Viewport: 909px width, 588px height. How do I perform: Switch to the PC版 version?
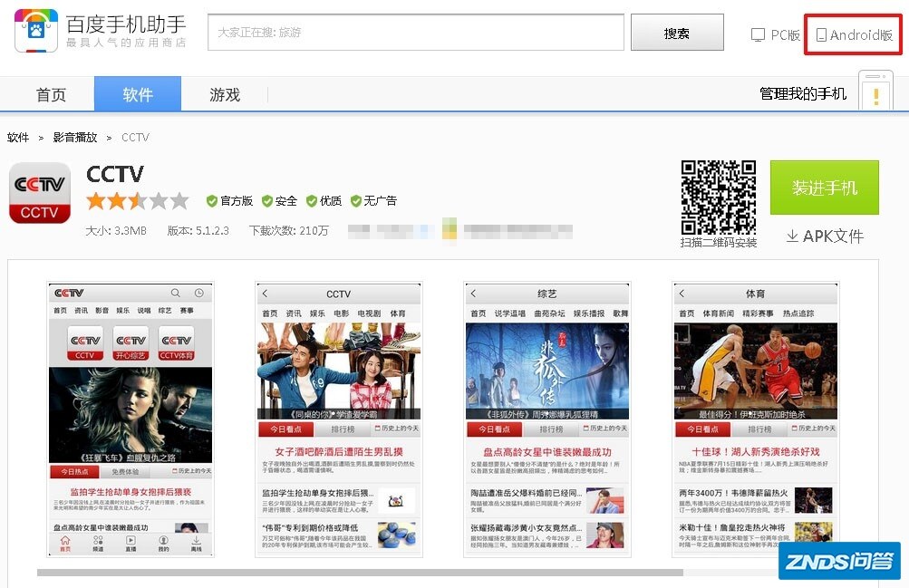point(776,35)
